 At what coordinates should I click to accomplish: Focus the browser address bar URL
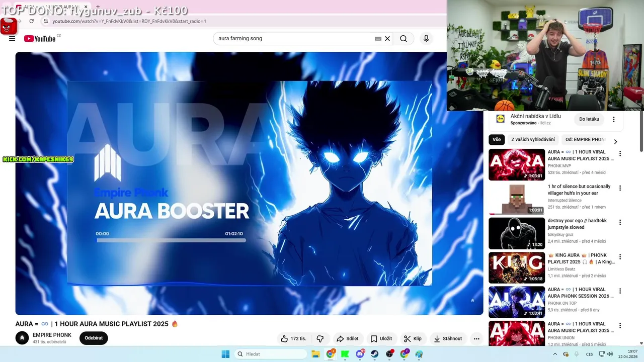(x=129, y=21)
